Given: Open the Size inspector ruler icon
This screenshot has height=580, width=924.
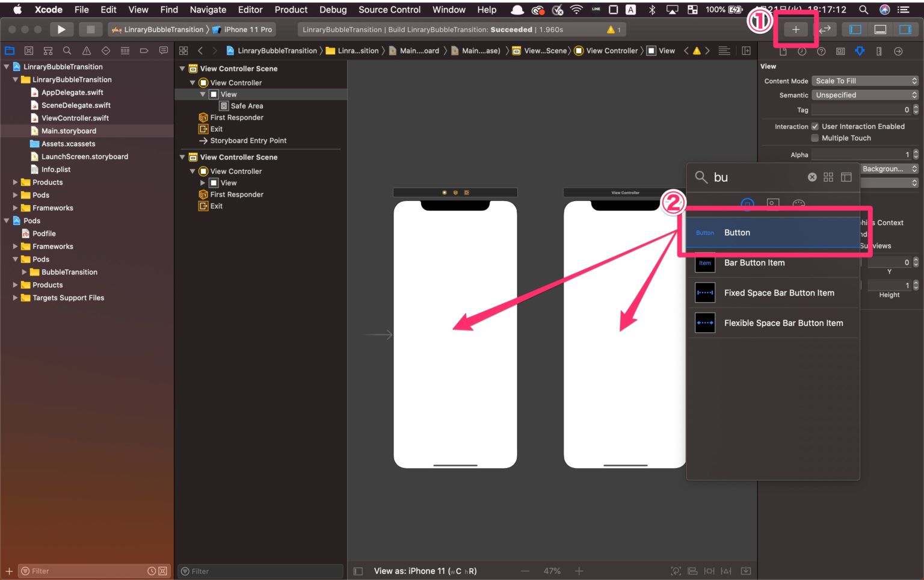Looking at the screenshot, I should [x=878, y=51].
